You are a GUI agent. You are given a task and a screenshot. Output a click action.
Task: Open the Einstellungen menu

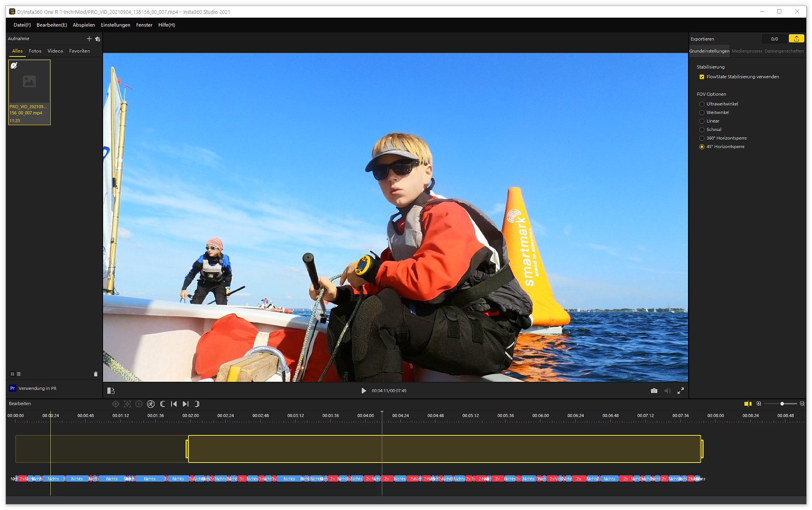[x=115, y=25]
